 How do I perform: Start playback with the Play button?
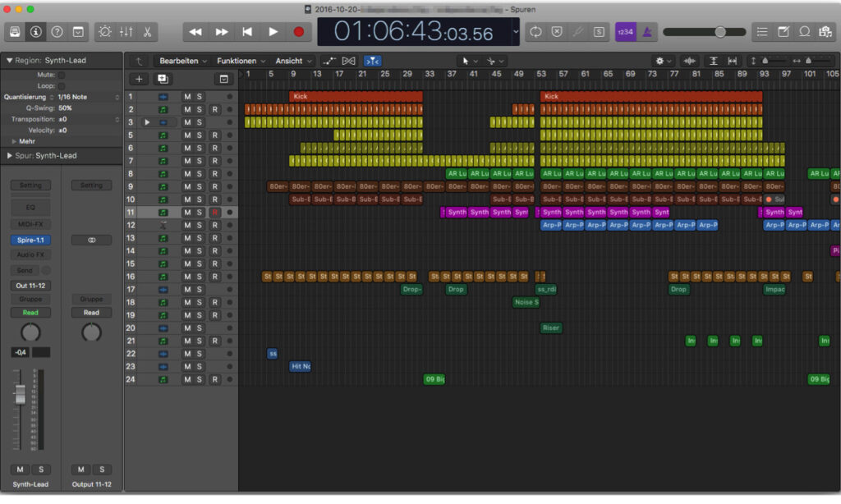(273, 32)
